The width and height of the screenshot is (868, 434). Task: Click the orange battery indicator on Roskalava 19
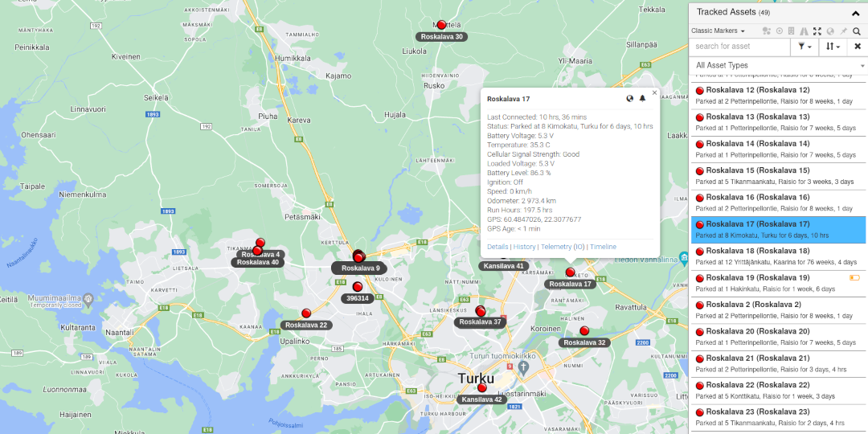coord(854,278)
